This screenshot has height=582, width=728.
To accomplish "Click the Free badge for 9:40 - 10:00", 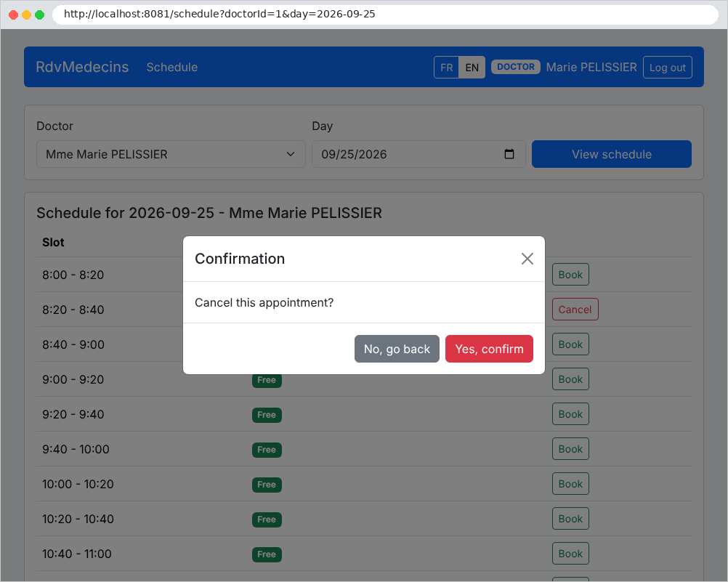I will (x=267, y=450).
